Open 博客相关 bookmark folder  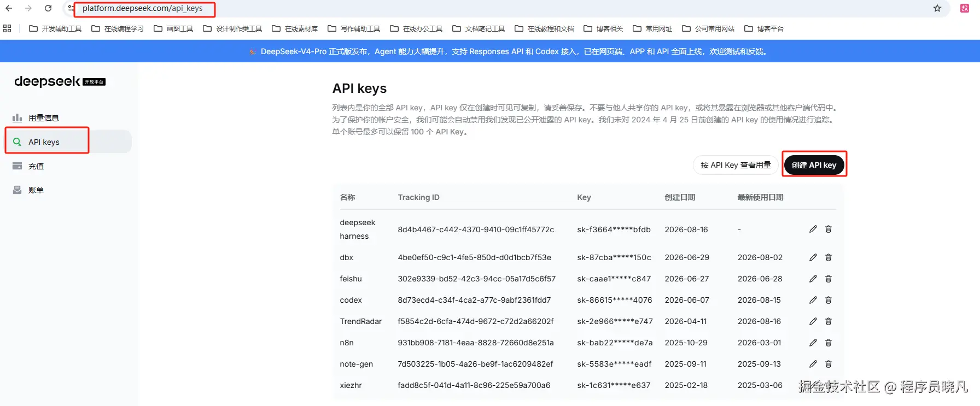tap(603, 28)
